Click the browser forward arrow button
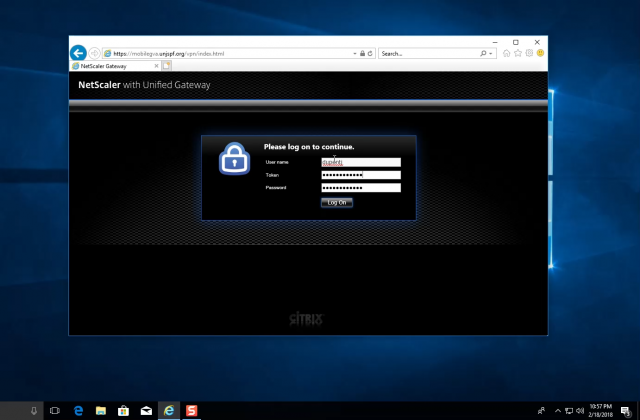 click(94, 53)
